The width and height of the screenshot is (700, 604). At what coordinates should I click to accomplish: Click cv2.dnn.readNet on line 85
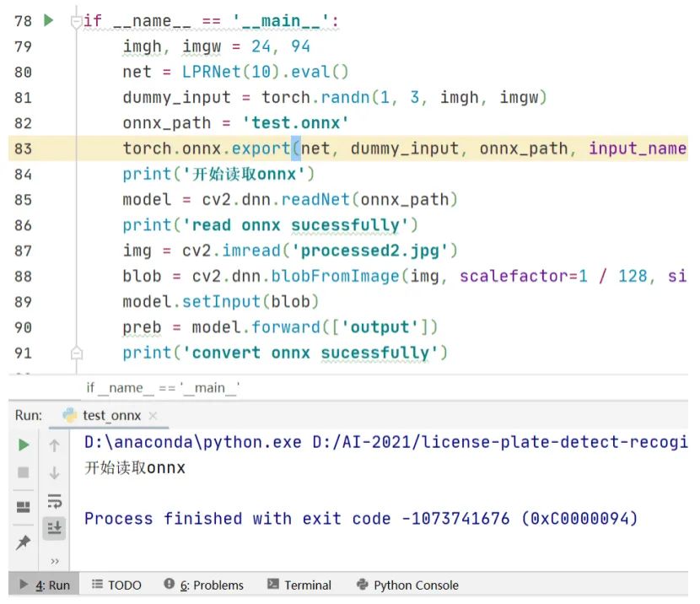pos(276,200)
